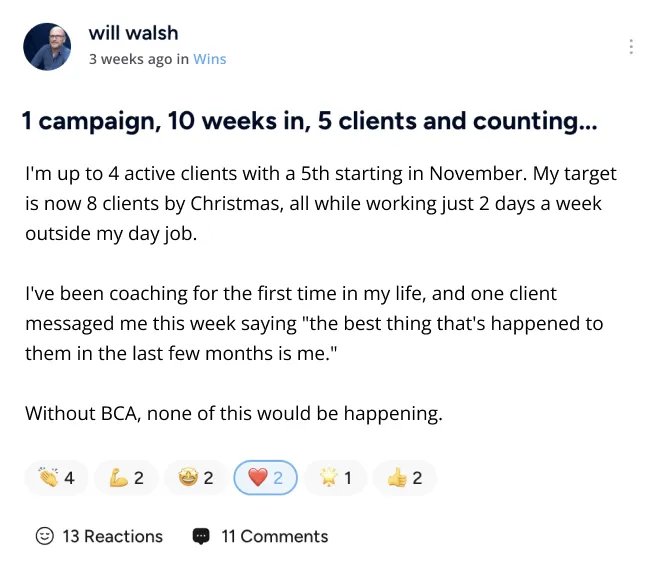Screen dimensions: 662x577
Task: Click the line 'Without BCA, none of this'
Action: [x=233, y=413]
